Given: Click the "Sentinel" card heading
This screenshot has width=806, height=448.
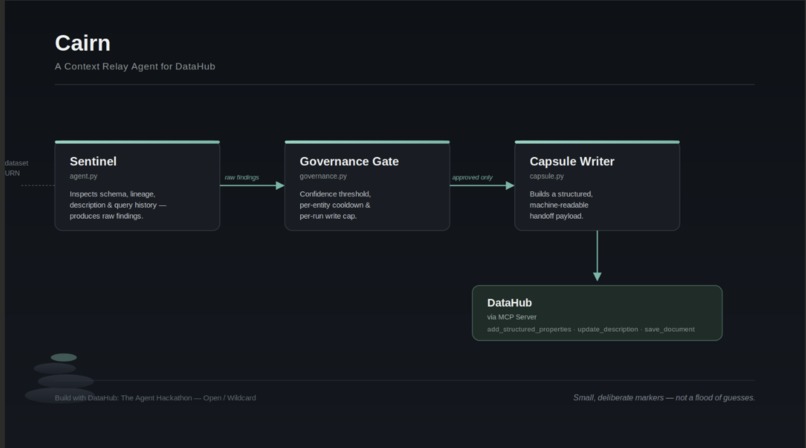Looking at the screenshot, I should (93, 161).
